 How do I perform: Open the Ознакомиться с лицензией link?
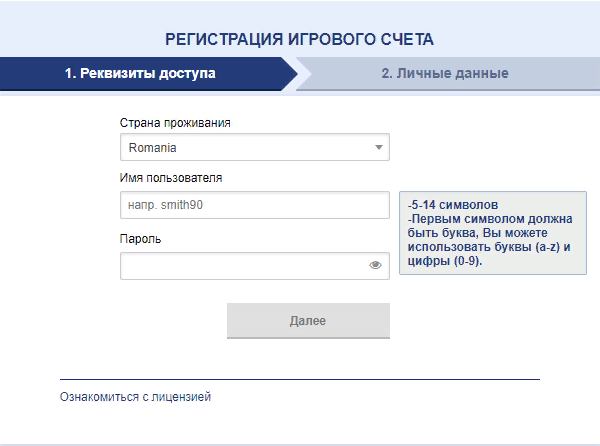click(x=135, y=397)
